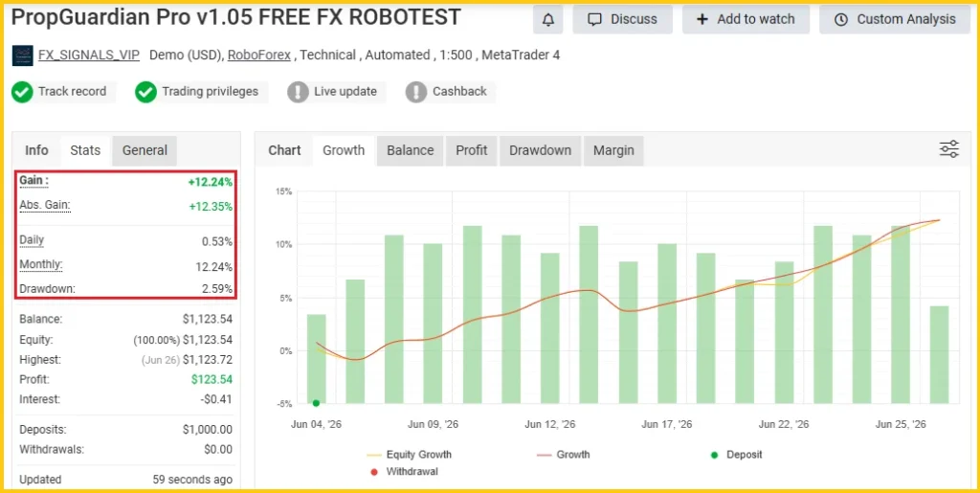Click the Track record badge label
This screenshot has height=493, width=980.
tap(72, 92)
